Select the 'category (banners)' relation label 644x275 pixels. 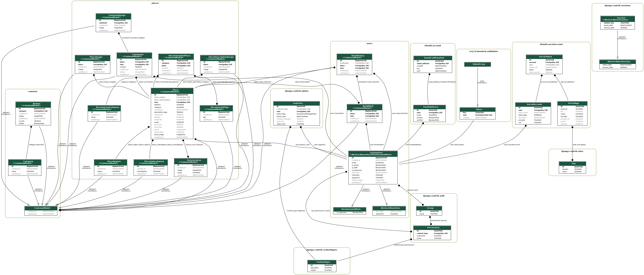pyautogui.click(x=36, y=145)
